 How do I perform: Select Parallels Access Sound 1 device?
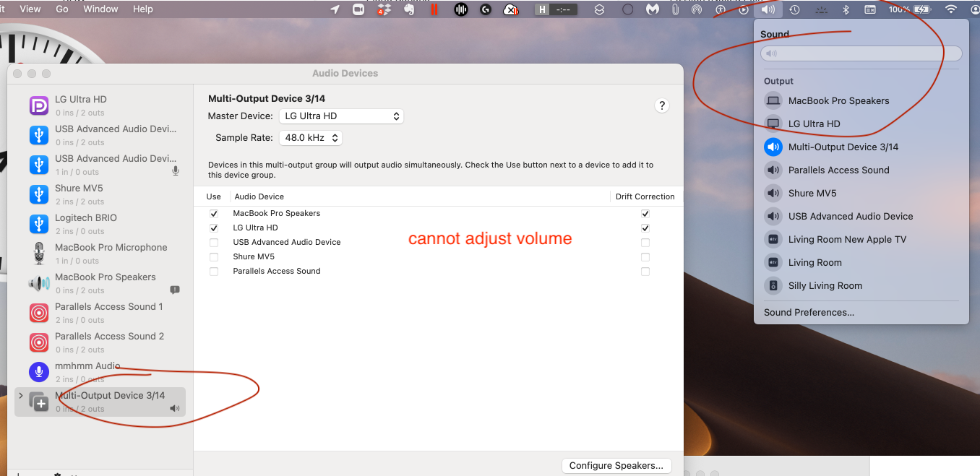click(x=100, y=313)
